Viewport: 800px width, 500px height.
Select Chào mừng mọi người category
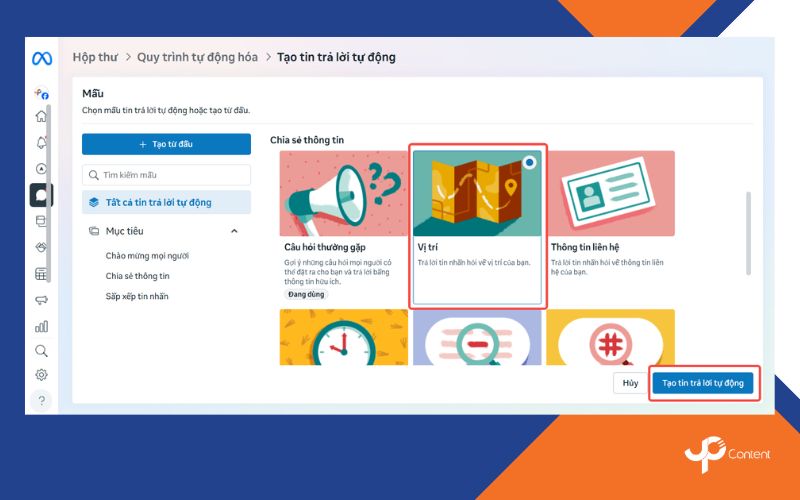point(147,255)
